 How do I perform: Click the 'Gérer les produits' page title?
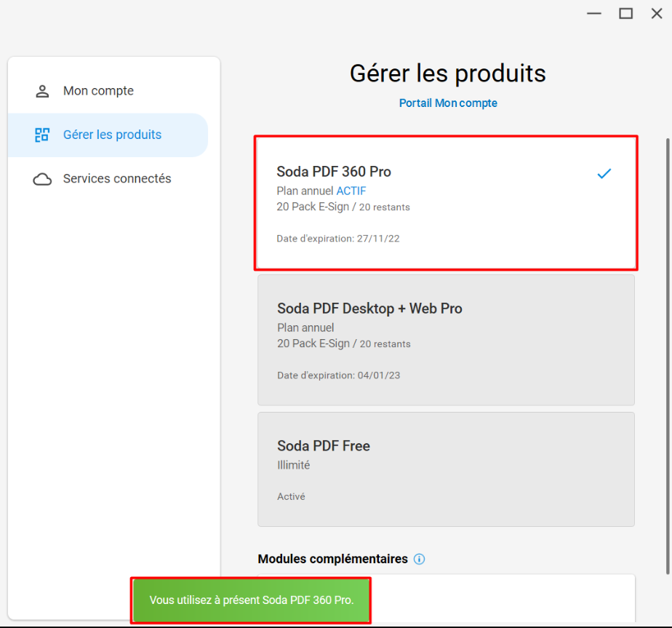[448, 73]
